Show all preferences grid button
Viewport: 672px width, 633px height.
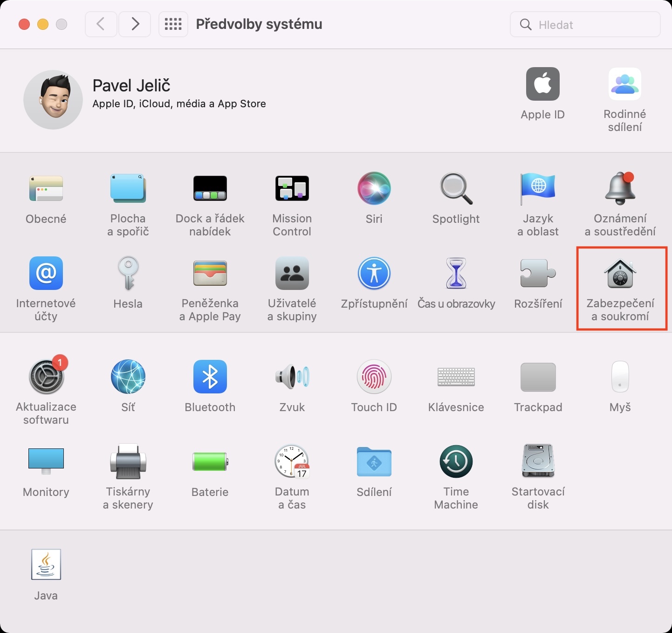pos(173,24)
